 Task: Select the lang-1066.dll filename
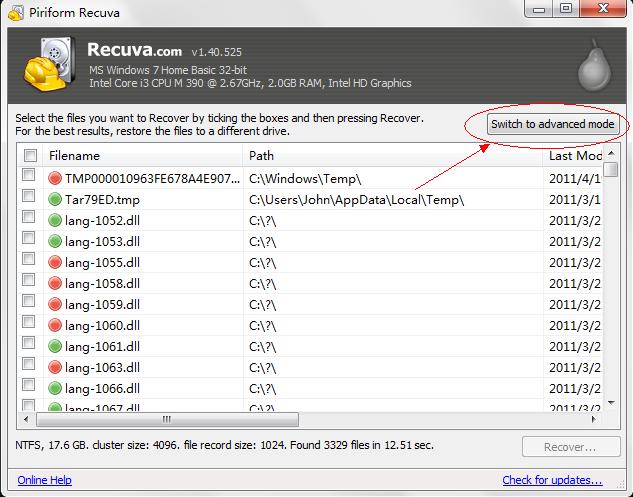point(102,388)
